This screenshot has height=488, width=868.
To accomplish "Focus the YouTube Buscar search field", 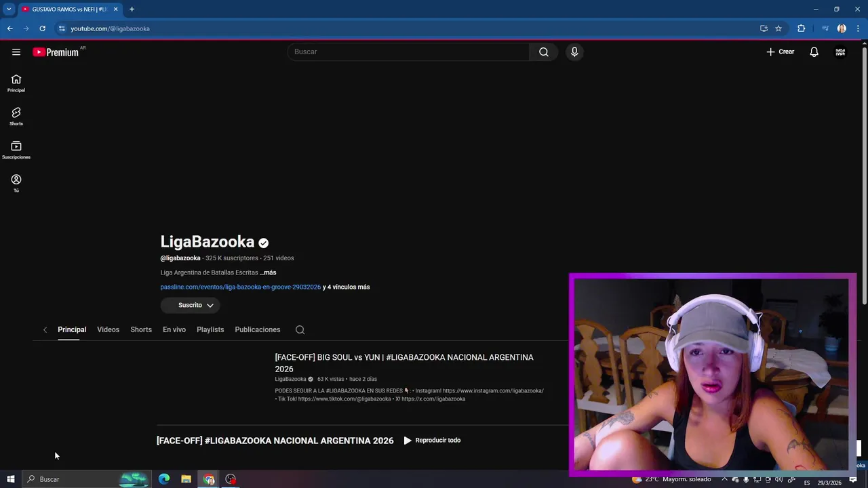I will coord(408,52).
